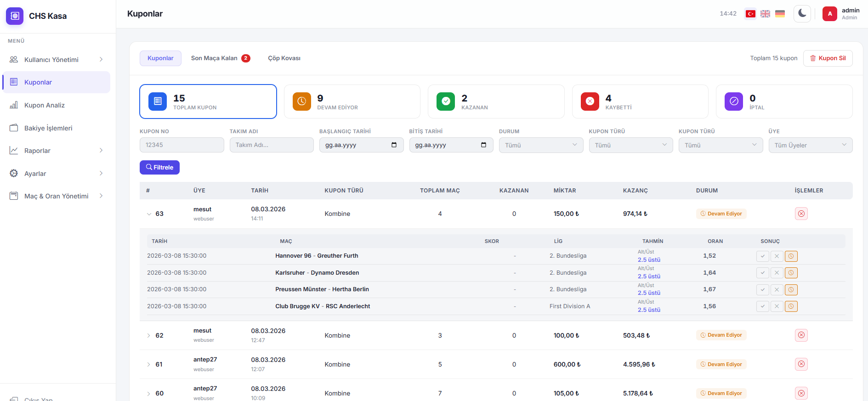Filter by 4 Kaybetti card
Screen dimensions: 868x401
pos(640,102)
